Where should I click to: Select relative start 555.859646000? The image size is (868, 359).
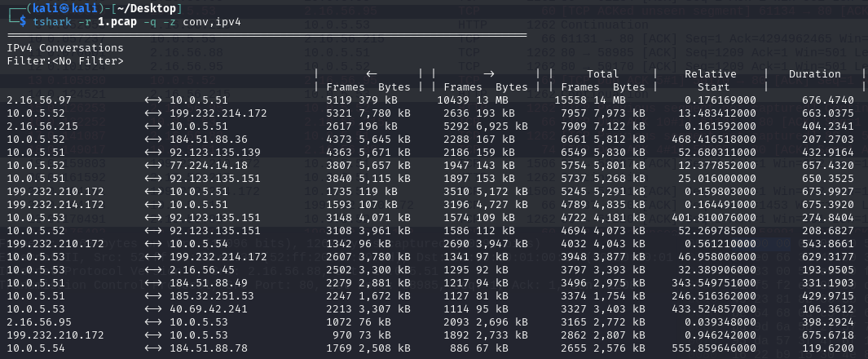click(714, 348)
